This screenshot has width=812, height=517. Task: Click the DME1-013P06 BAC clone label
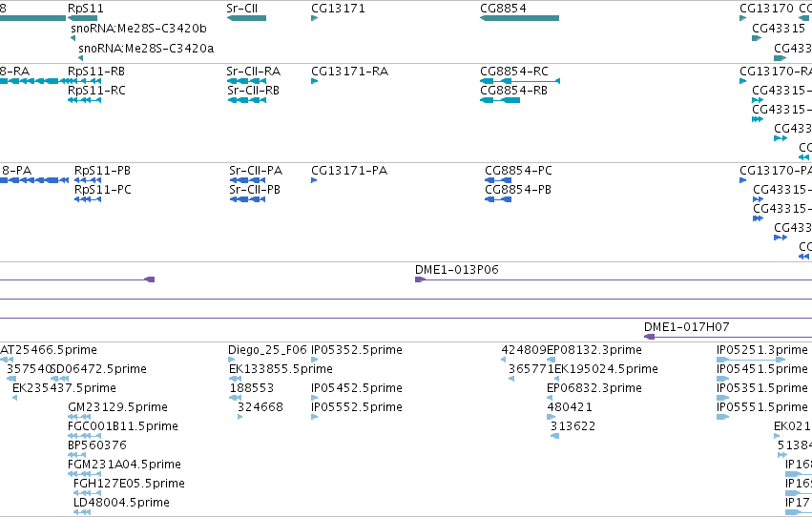tap(457, 270)
